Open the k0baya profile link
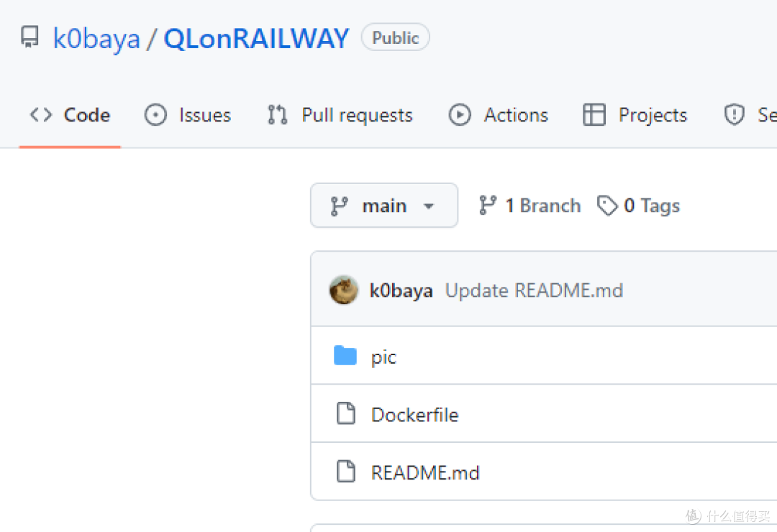This screenshot has width=777, height=532. pyautogui.click(x=96, y=39)
